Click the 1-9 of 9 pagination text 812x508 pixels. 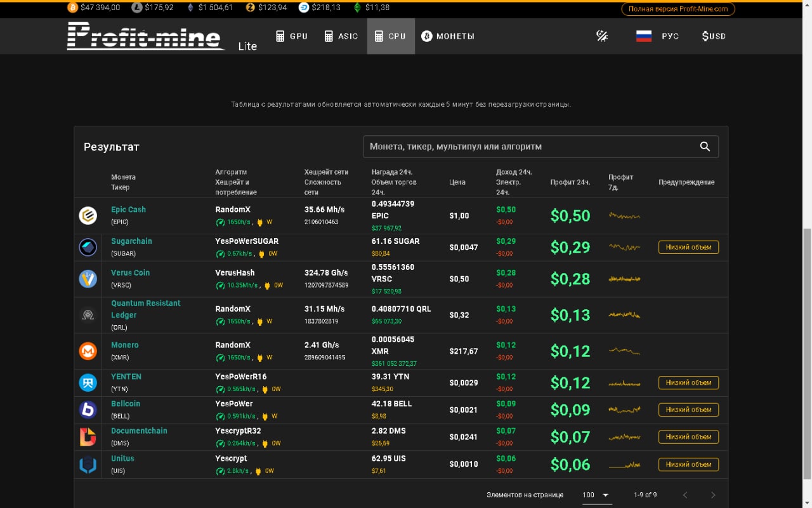[x=645, y=495]
